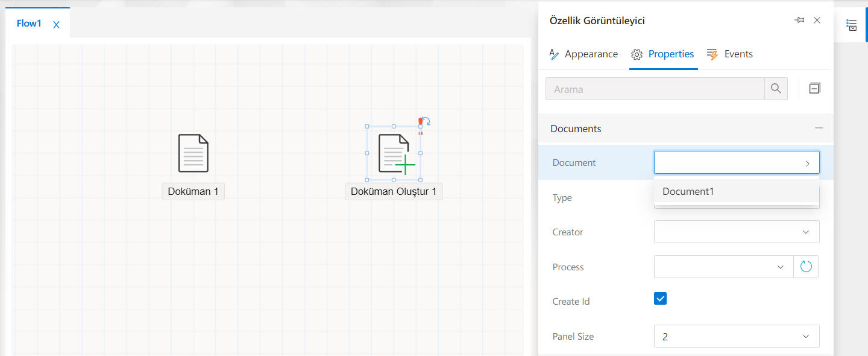Click the search magnifier icon
The image size is (868, 356).
click(776, 89)
